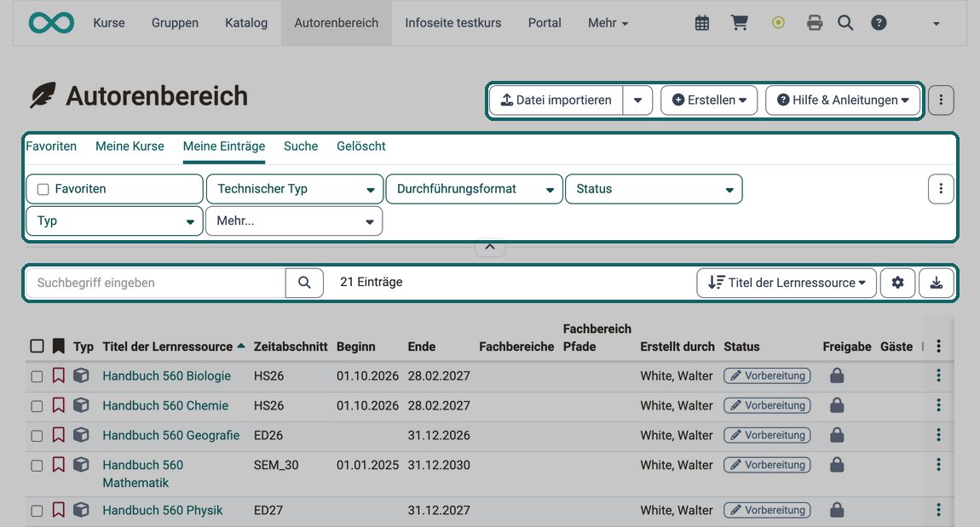Open the Durchführungsformat filter dropdown
Image resolution: width=980 pixels, height=527 pixels.
coord(475,188)
